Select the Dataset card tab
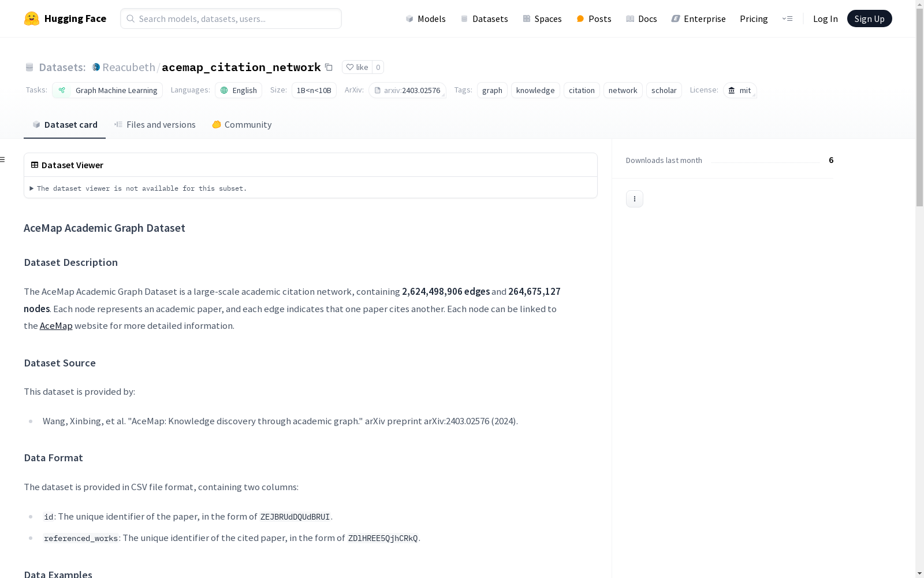This screenshot has width=924, height=578. pyautogui.click(x=65, y=125)
